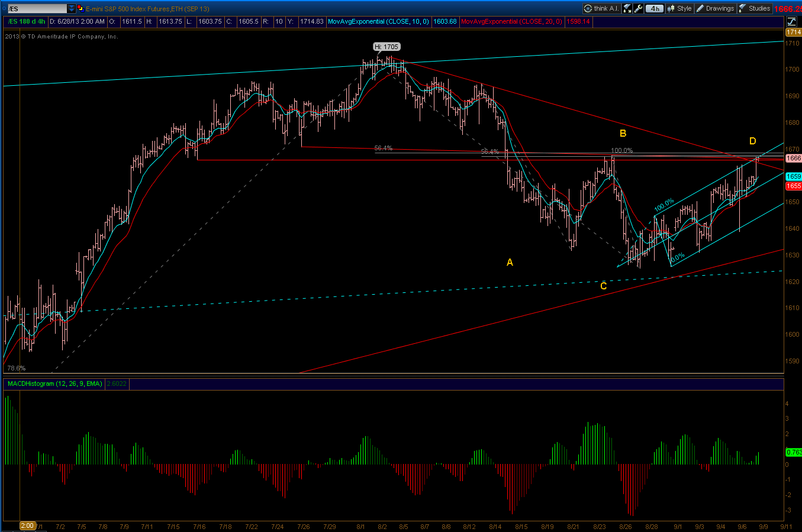Click the date D: 6/28/13 2:00 AM
This screenshot has height=532, width=802.
pos(77,21)
